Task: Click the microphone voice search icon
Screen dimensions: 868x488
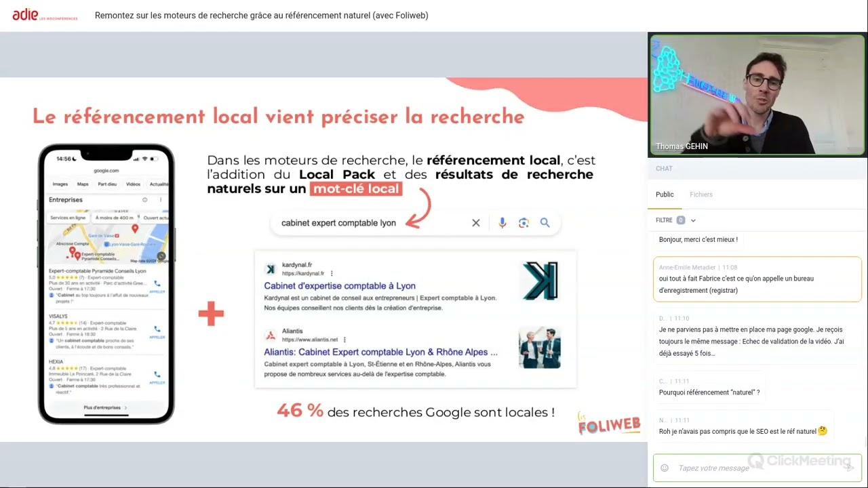Action: tap(502, 223)
